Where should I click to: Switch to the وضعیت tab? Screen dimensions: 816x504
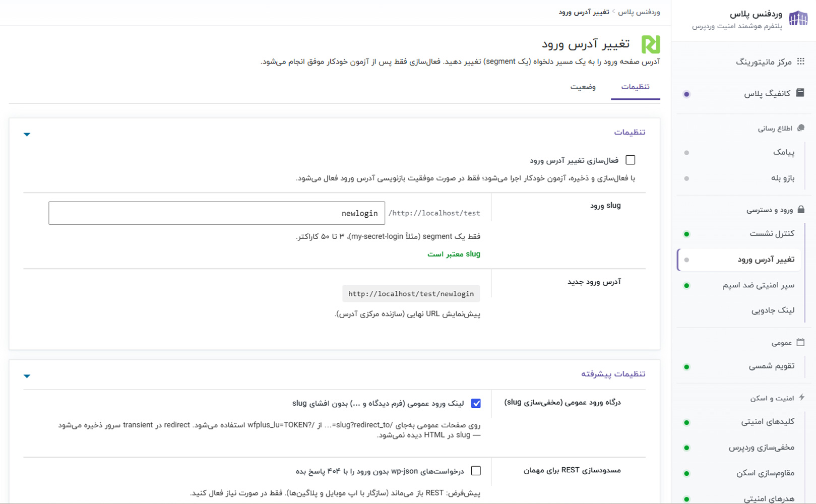(x=583, y=87)
